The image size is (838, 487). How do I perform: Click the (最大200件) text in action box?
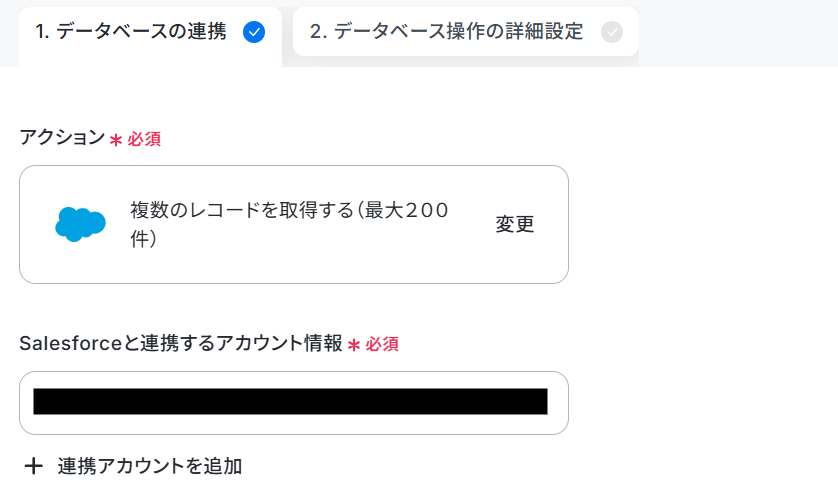tap(289, 225)
